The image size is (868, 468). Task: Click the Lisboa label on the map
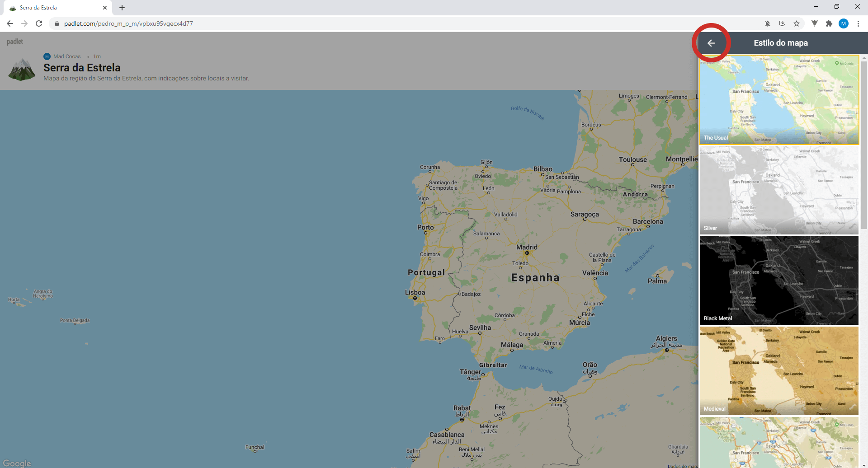[x=415, y=292]
